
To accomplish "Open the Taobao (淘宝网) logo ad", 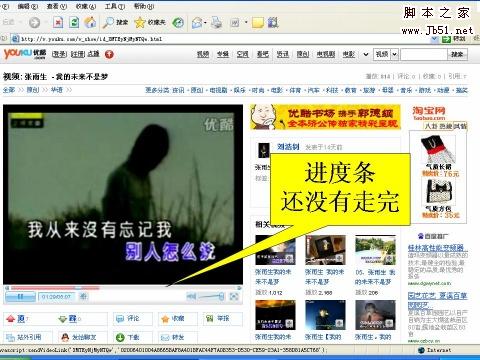I will tap(429, 113).
